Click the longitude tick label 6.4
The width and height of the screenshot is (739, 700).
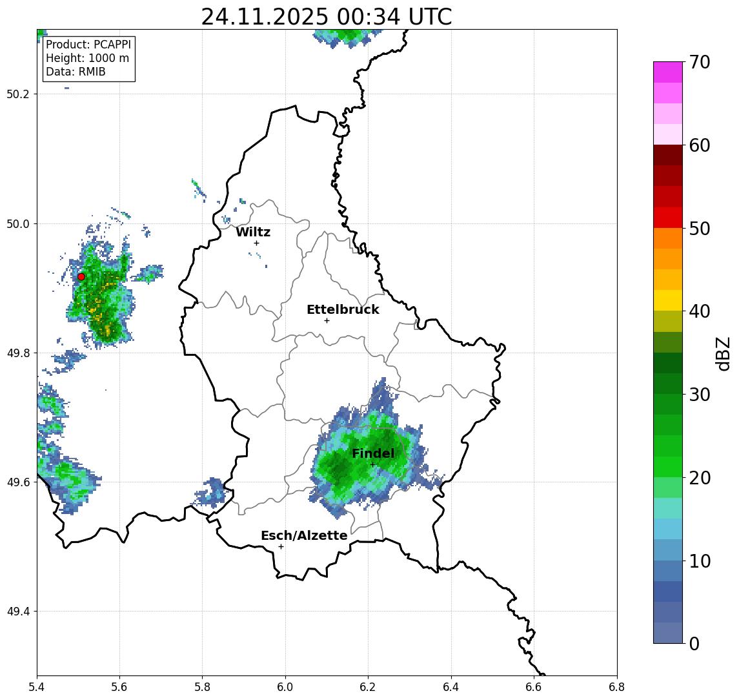pos(451,687)
